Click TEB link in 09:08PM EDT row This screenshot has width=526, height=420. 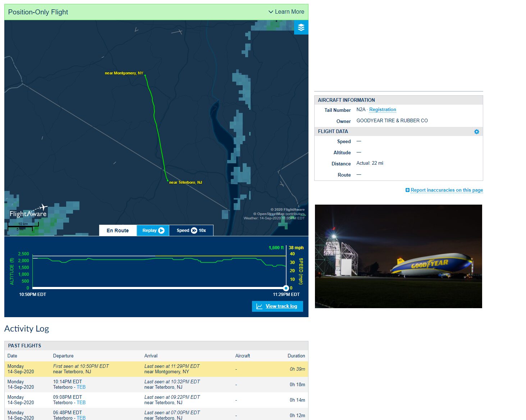81,403
